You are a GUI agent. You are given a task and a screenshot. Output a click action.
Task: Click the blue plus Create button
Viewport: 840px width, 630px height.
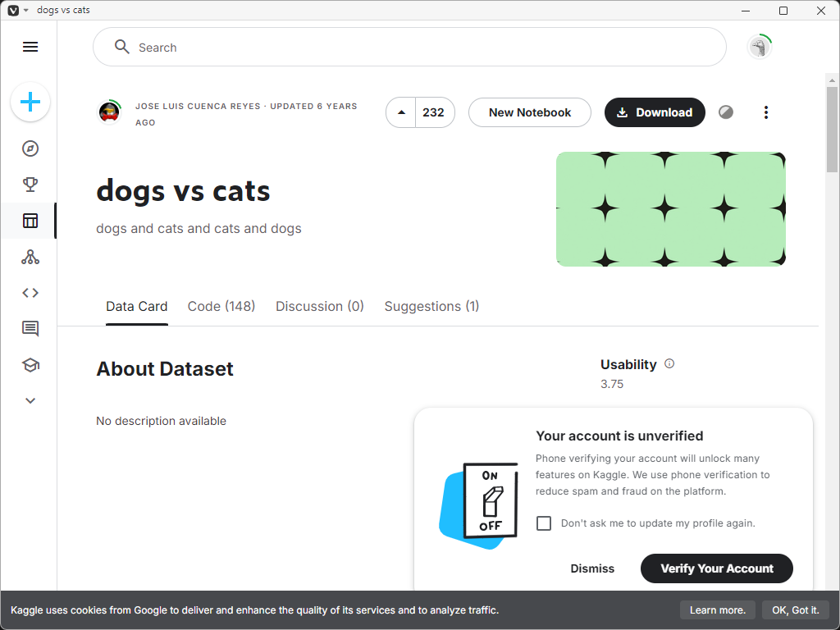30,102
